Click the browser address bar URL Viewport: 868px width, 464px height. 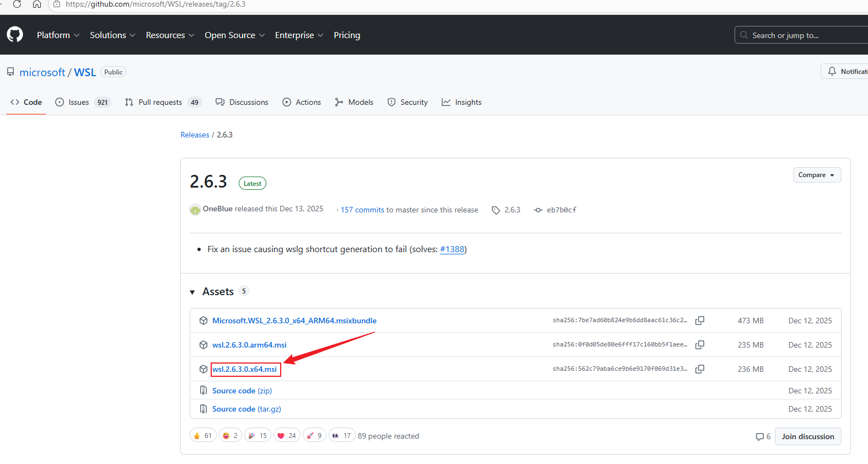click(x=156, y=4)
